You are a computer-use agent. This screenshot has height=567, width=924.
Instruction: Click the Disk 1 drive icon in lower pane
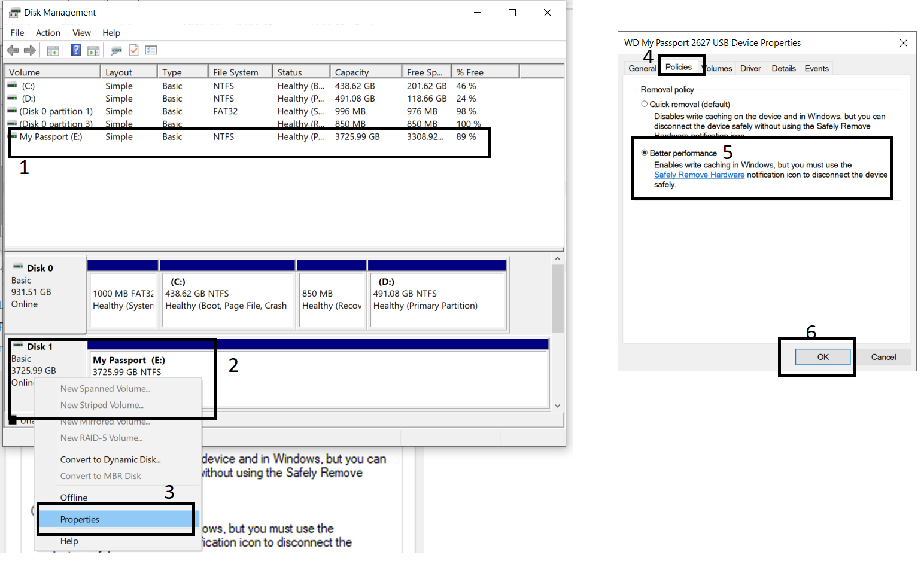coord(18,345)
